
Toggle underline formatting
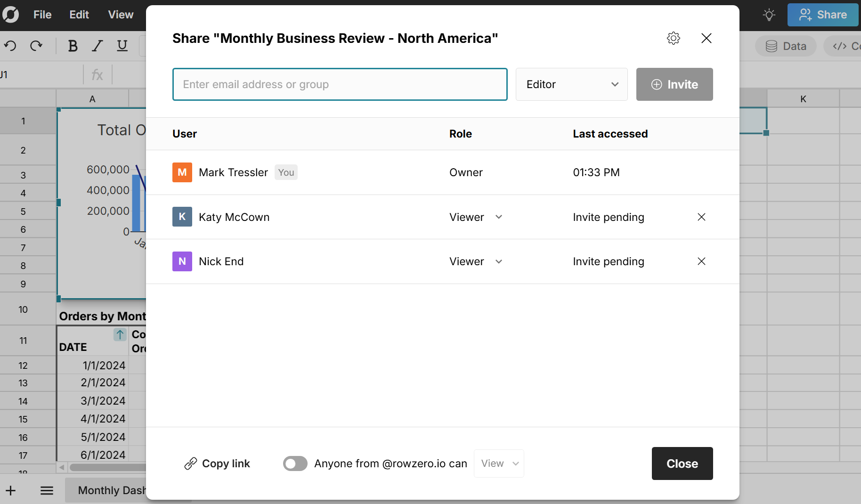click(122, 46)
